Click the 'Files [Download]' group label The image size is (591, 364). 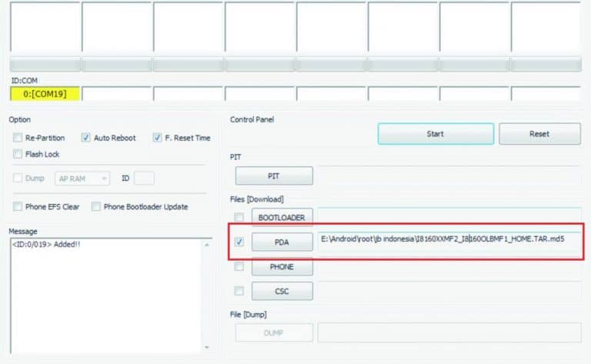tap(257, 199)
